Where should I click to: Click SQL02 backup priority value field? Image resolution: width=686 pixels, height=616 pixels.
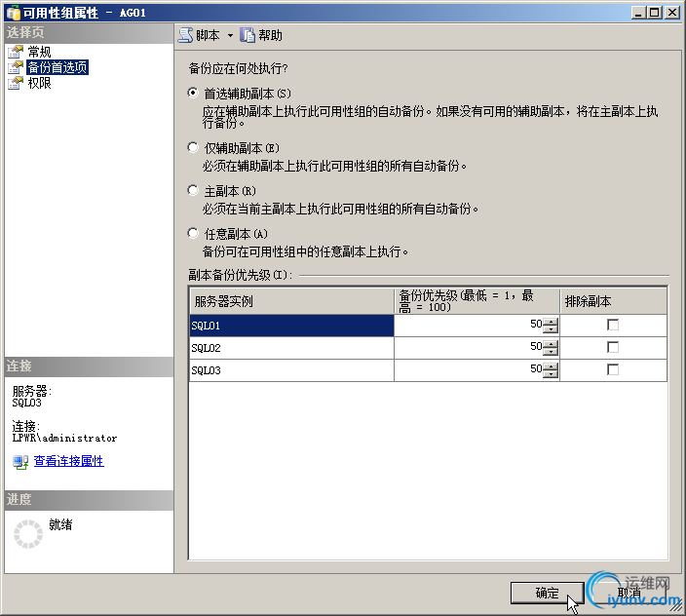coord(469,347)
